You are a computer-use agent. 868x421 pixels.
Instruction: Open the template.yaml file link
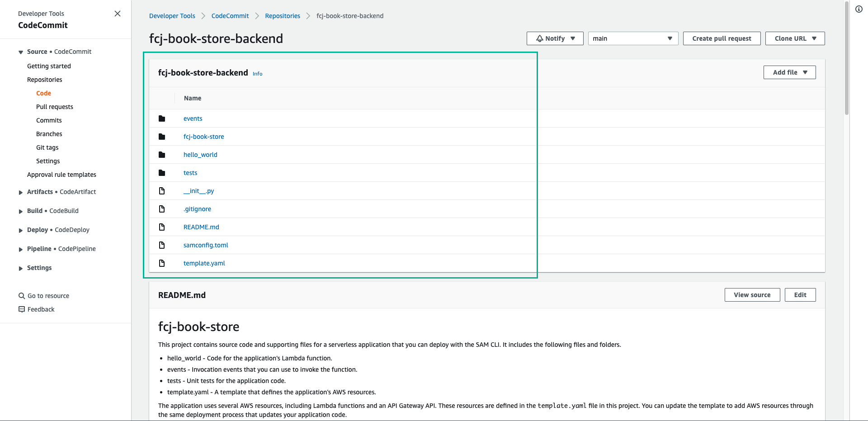(204, 263)
